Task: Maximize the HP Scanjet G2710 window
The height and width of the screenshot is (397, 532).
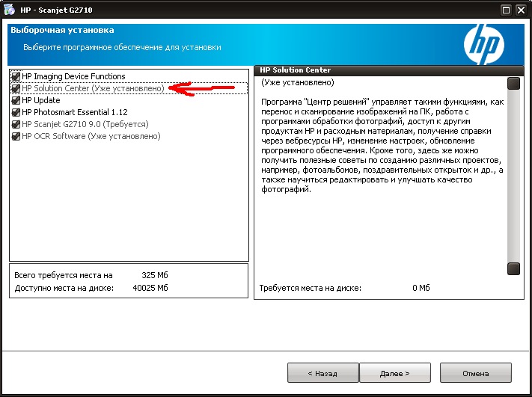Action: 506,10
